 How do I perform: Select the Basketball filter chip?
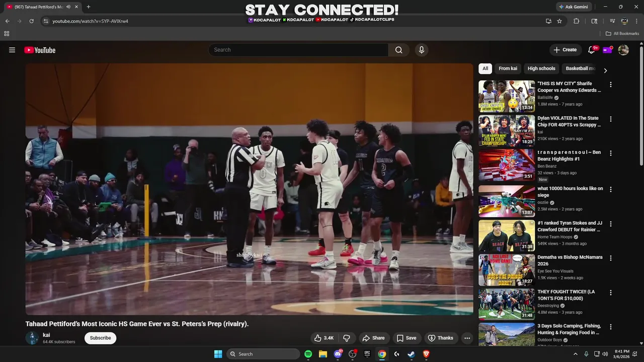pos(579,68)
